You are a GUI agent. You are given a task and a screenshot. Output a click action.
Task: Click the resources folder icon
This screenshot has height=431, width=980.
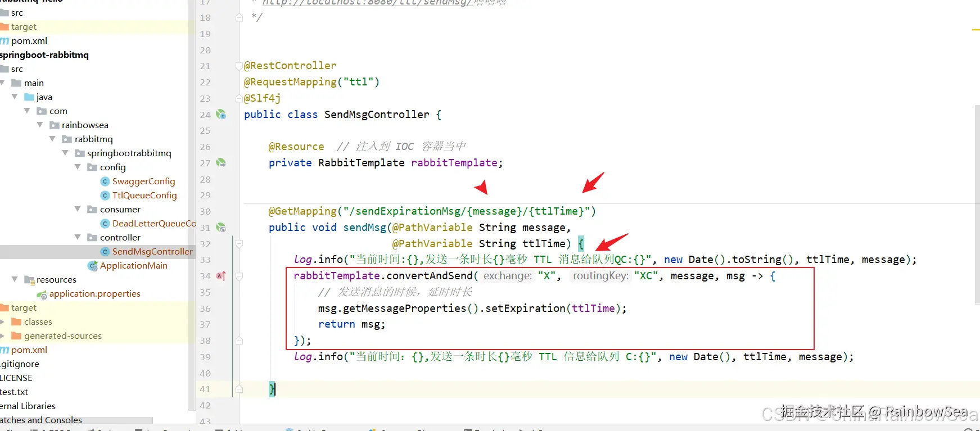pyautogui.click(x=29, y=280)
